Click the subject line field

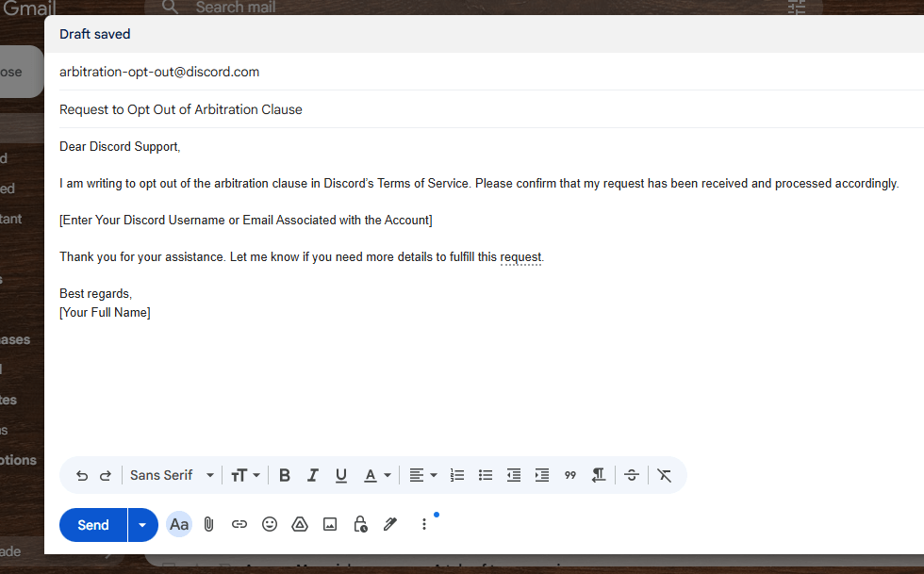point(491,109)
